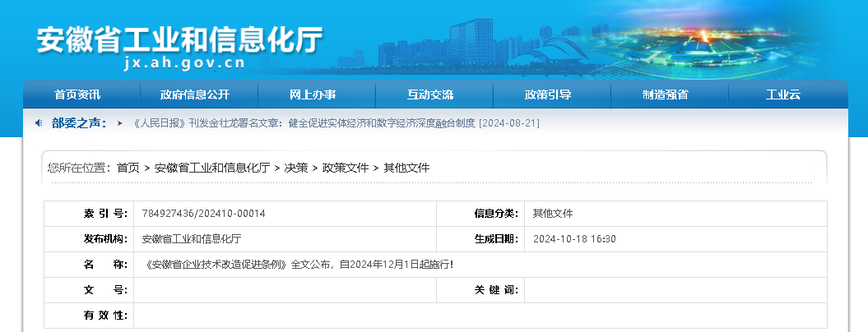Navigate to 决策 in the breadcrumb
Viewport: 868px width, 332px height.
pos(296,168)
